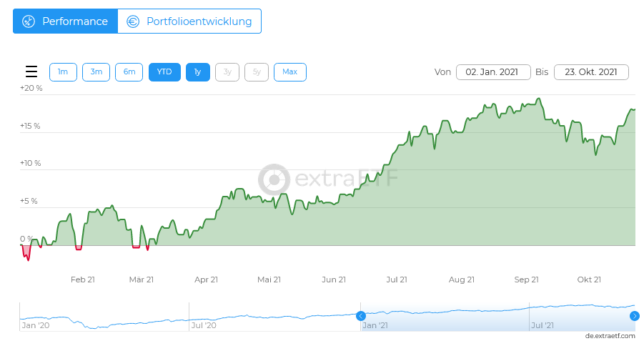Toggle the YTD range button
644x346 pixels.
click(164, 72)
